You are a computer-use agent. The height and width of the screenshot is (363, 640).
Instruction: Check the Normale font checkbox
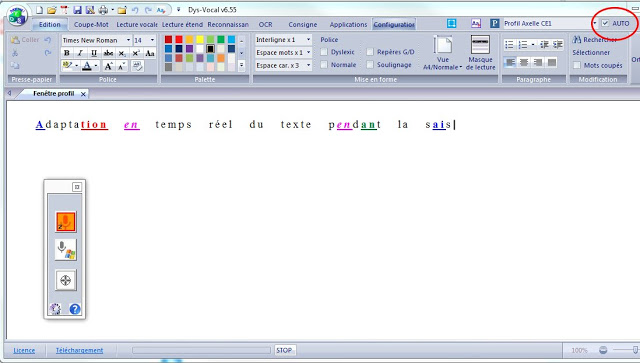(x=324, y=65)
